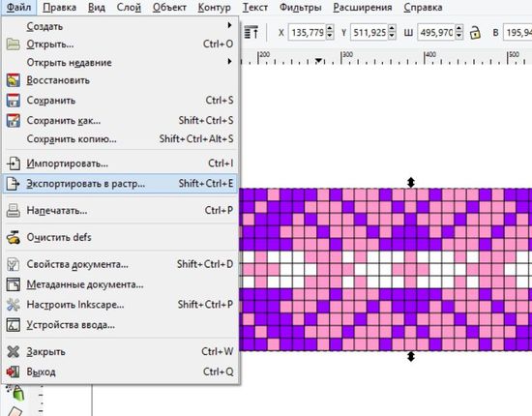Open the Фильтры menu

coord(300,7)
